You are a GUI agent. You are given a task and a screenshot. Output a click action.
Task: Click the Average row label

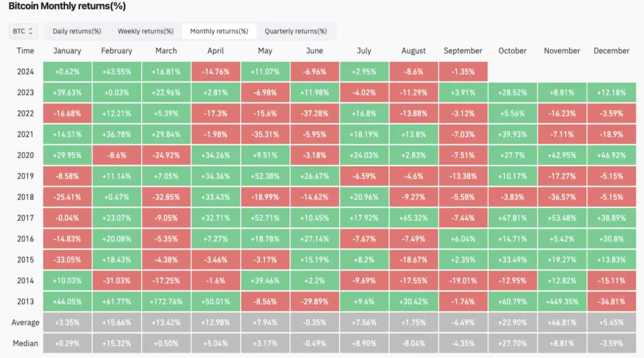[25, 322]
